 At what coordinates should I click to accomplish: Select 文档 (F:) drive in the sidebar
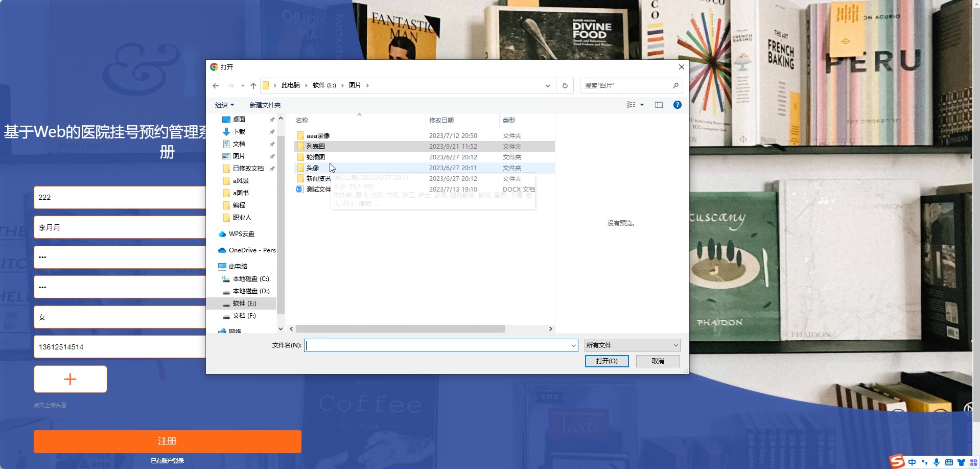(244, 316)
